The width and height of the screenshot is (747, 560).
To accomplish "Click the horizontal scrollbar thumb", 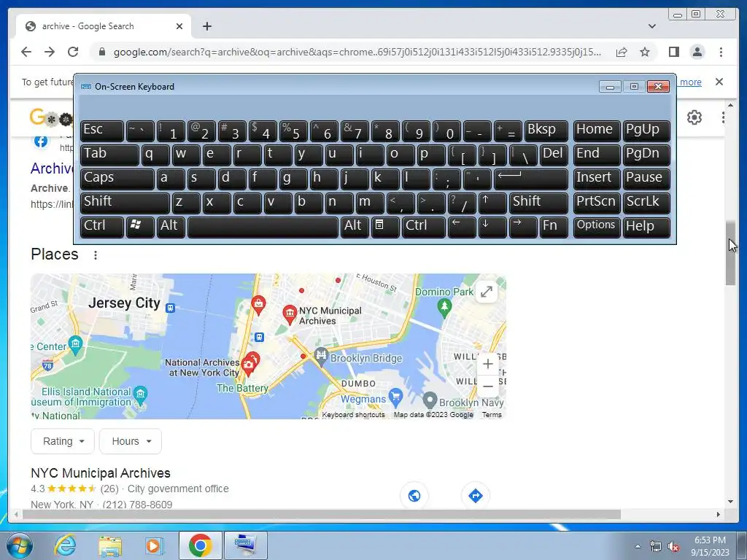I will click(322, 514).
